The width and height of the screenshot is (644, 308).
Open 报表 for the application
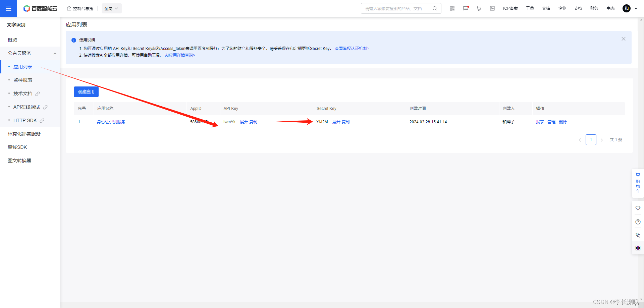click(x=540, y=122)
